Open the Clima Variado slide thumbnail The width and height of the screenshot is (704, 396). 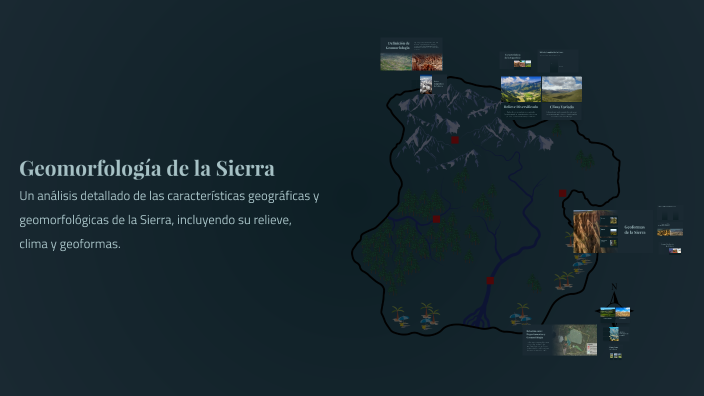(562, 97)
